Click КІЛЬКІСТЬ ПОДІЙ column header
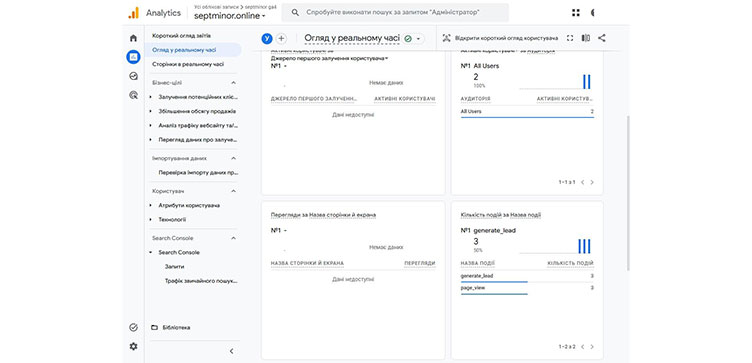 (570, 263)
